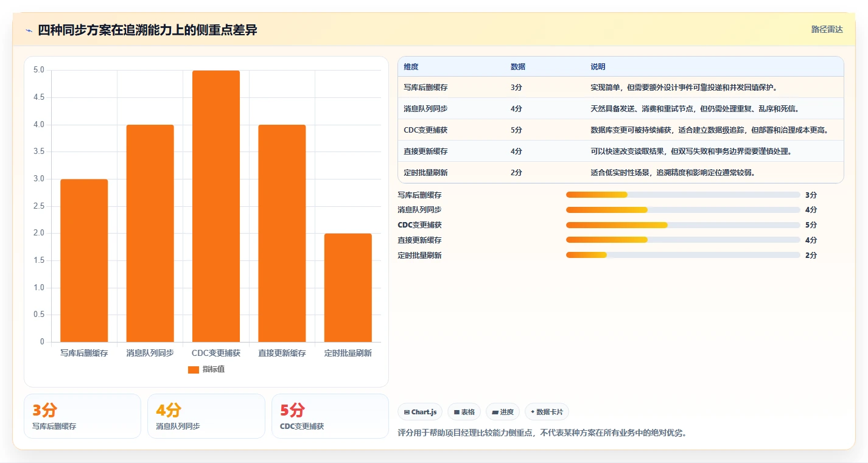
Task: Select the 表格 tag chip
Action: (464, 412)
